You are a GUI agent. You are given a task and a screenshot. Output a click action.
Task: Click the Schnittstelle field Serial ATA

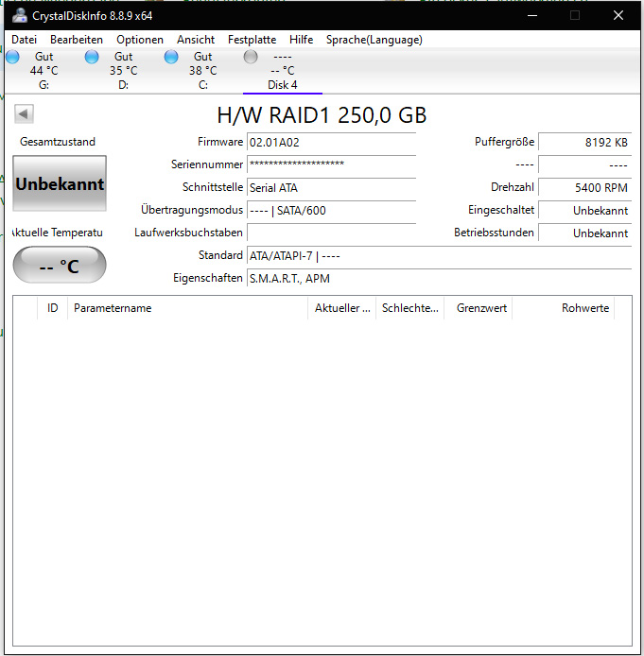331,187
